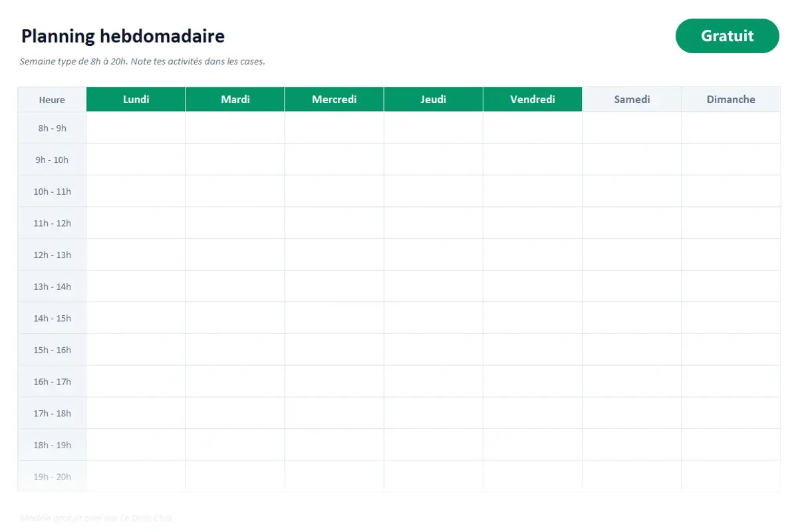The image size is (798, 532).
Task: Select the Vendredi 14h - 15h cell
Action: point(532,318)
